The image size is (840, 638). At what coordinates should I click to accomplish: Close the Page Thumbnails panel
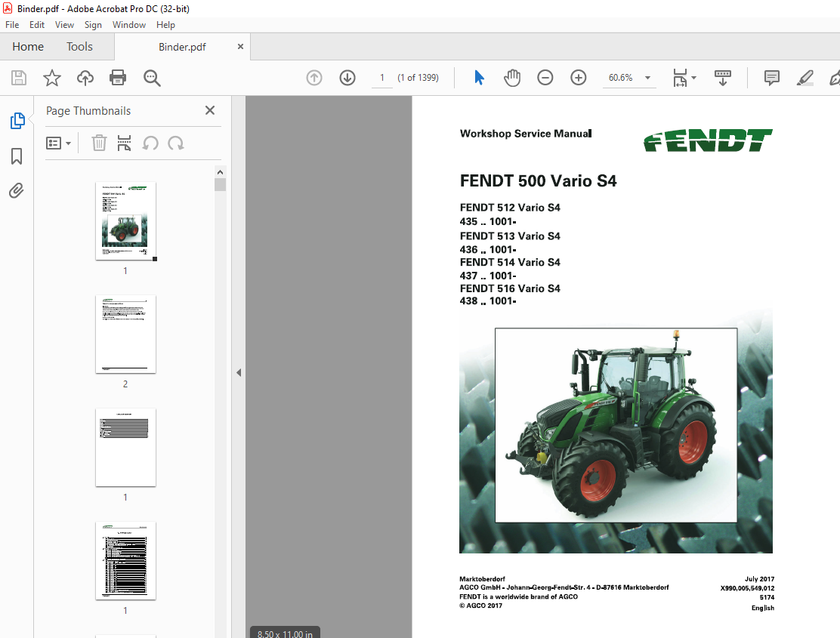pyautogui.click(x=210, y=110)
